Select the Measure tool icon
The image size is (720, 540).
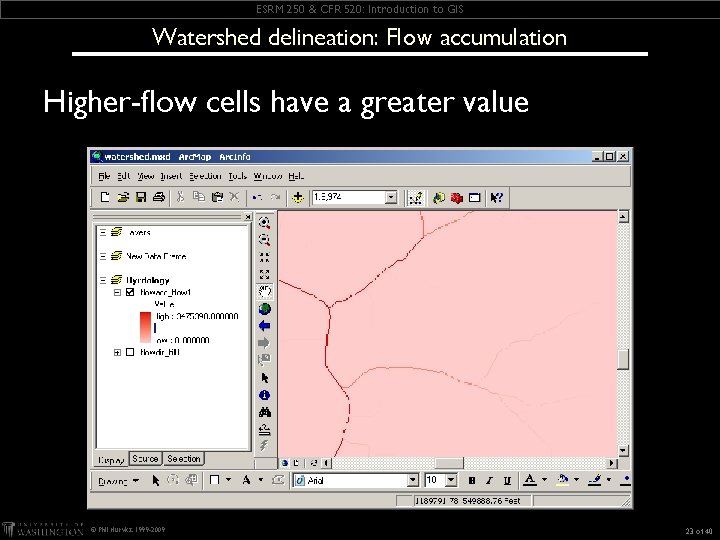tap(264, 430)
